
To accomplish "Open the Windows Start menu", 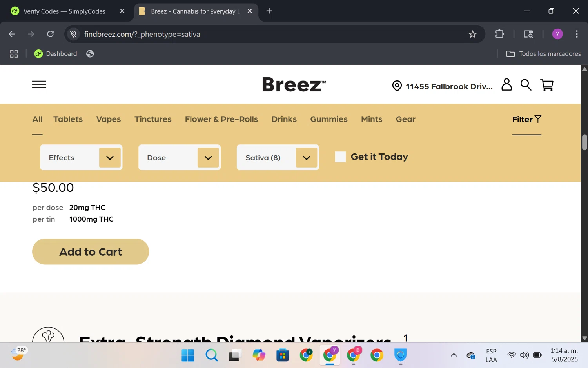I will [188, 355].
